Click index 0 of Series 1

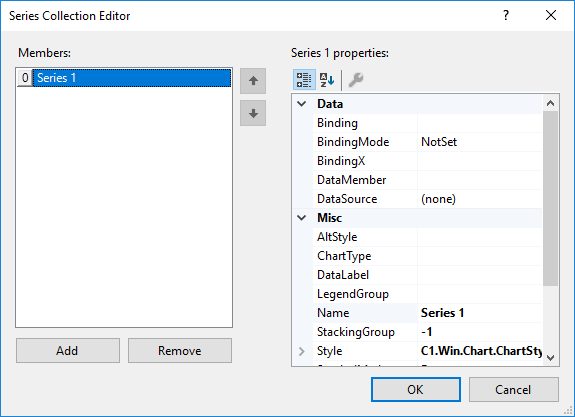click(x=25, y=78)
